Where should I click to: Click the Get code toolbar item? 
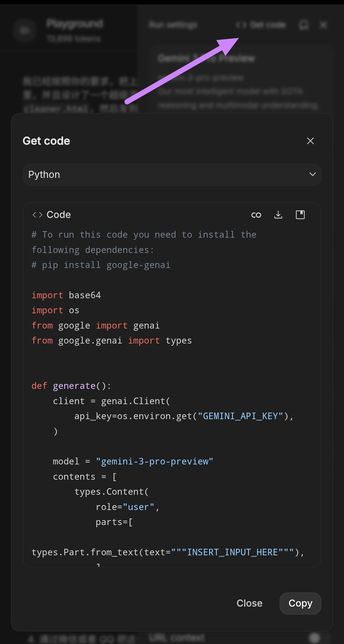pos(261,25)
